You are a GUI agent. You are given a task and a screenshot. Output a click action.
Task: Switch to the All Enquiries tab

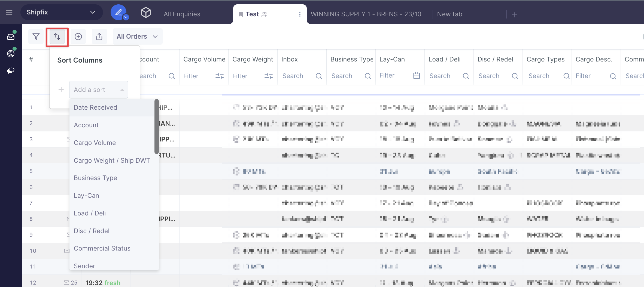pos(182,14)
